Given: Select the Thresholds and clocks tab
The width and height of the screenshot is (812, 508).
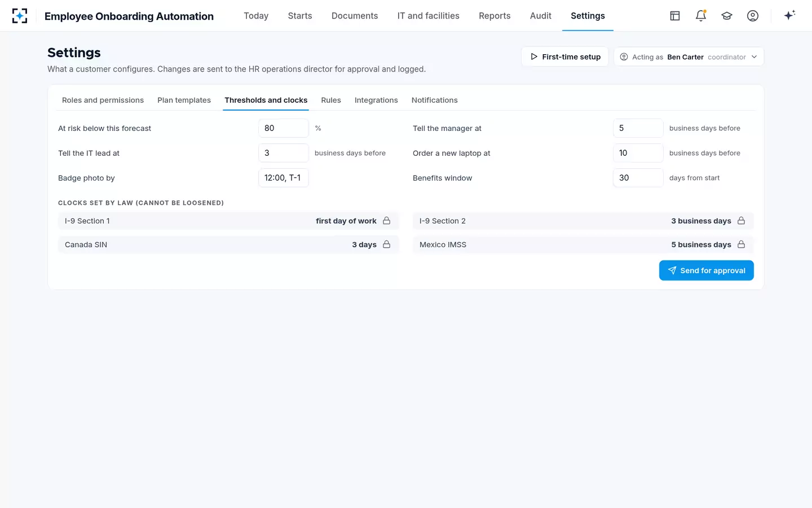Looking at the screenshot, I should [266, 100].
